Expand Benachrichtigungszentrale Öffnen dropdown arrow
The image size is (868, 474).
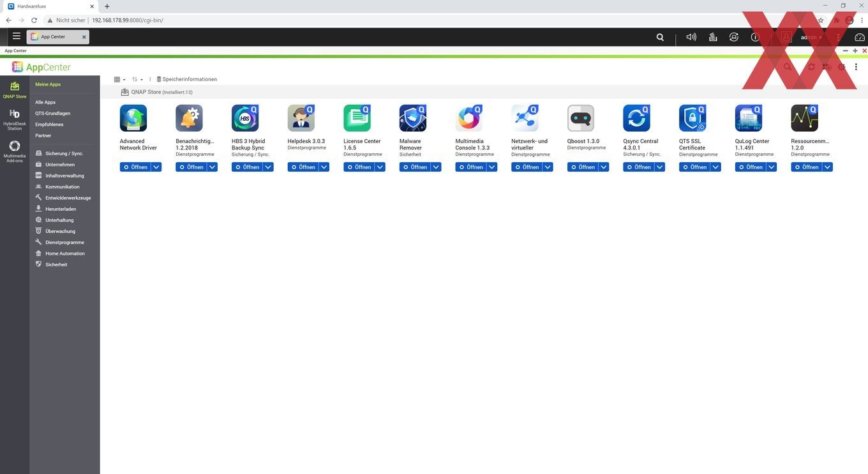click(213, 167)
